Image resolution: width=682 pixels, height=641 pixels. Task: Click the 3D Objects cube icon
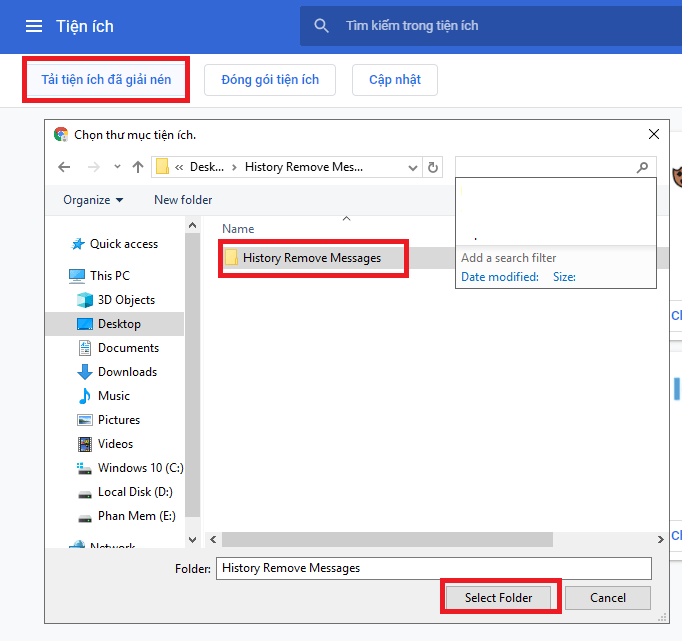coord(84,300)
